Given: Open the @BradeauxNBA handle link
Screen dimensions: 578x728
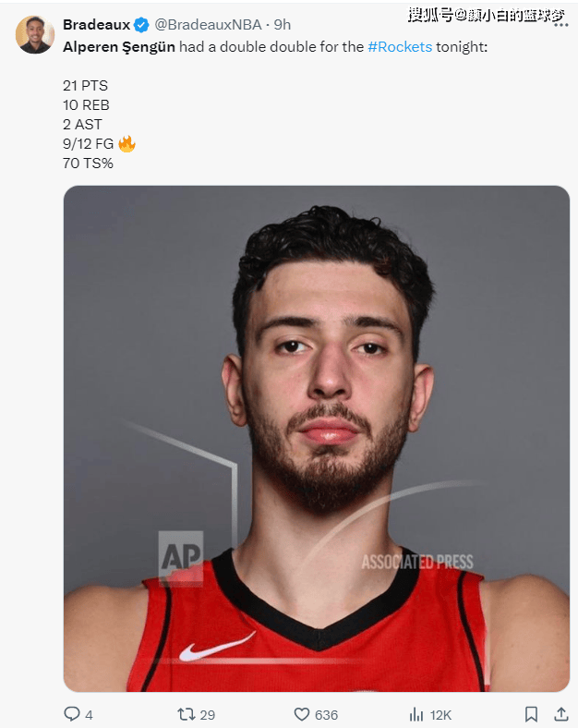Looking at the screenshot, I should [x=208, y=25].
